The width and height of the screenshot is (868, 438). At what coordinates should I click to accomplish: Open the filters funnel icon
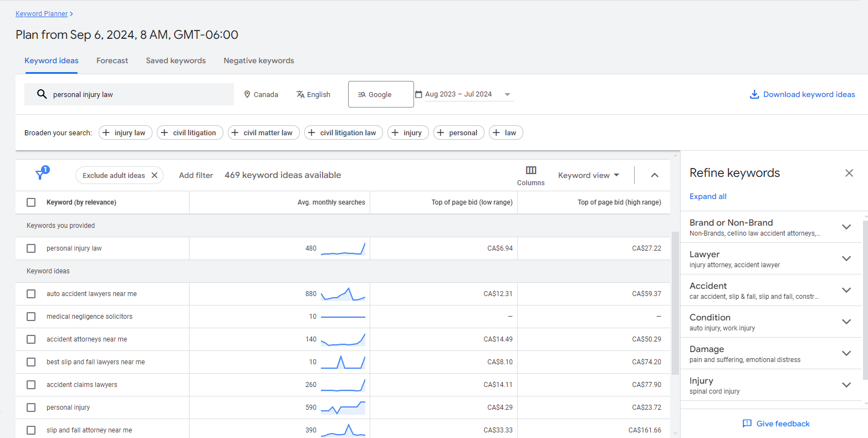(41, 175)
